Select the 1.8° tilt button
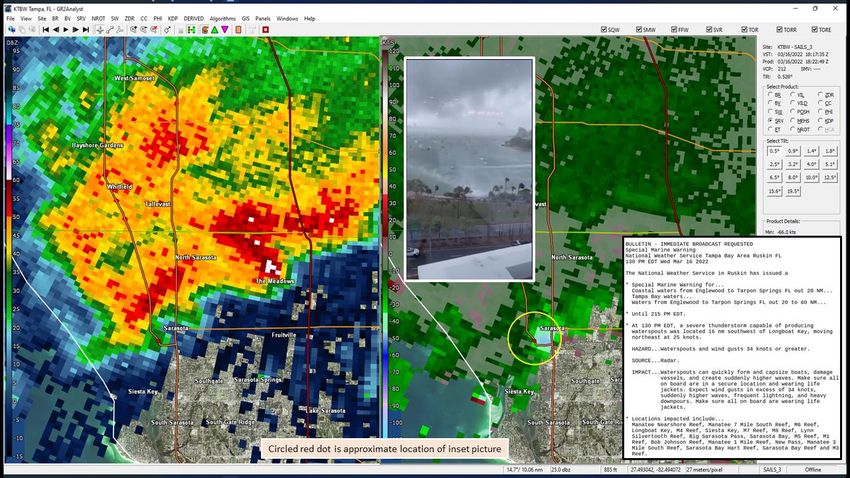 [830, 151]
